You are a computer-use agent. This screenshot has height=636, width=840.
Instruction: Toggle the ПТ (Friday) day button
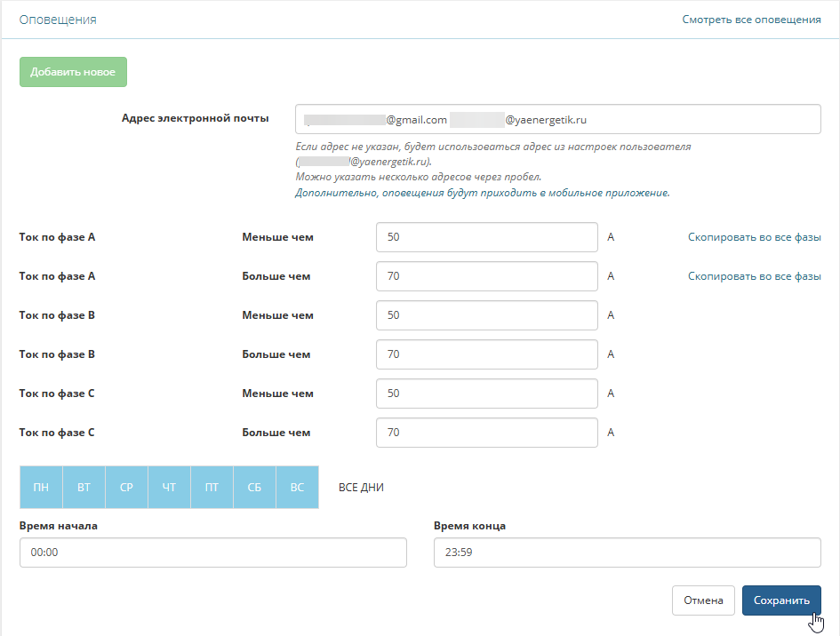point(212,488)
